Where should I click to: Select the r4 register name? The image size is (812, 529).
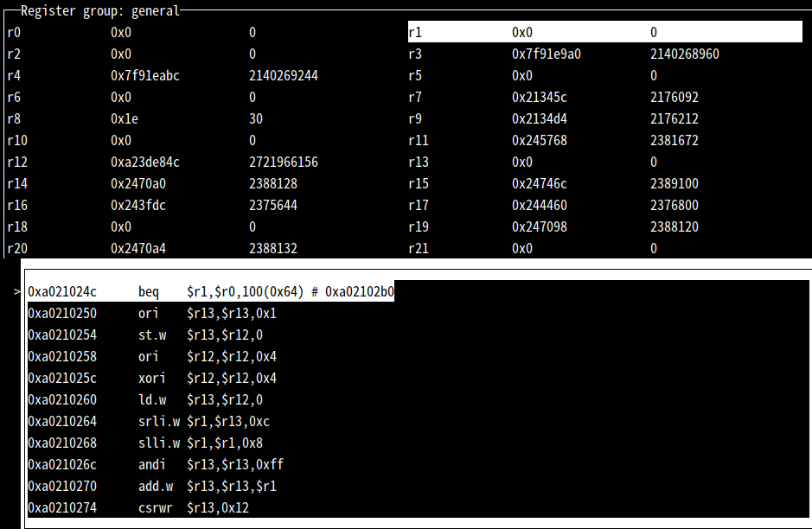(x=14, y=76)
